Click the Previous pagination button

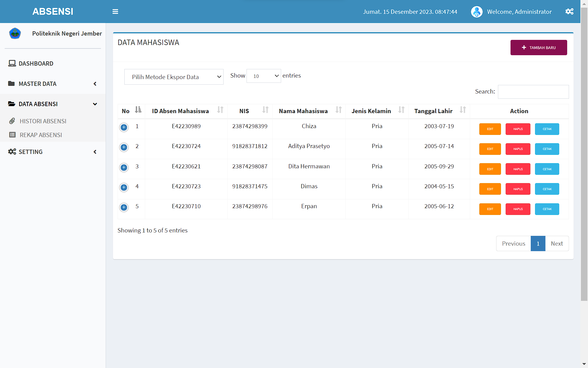click(514, 243)
